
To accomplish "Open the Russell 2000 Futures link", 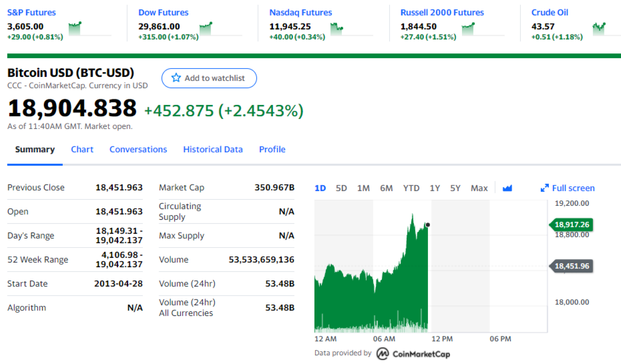I will tap(442, 12).
